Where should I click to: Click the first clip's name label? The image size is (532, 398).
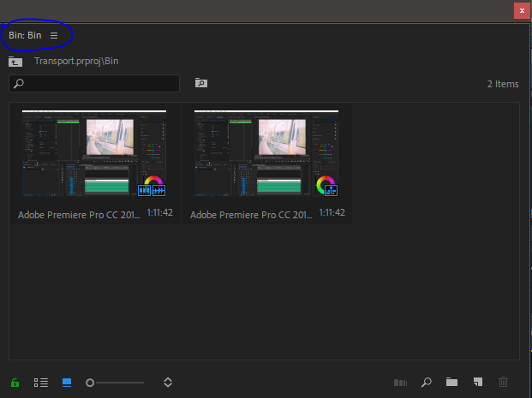tap(79, 215)
